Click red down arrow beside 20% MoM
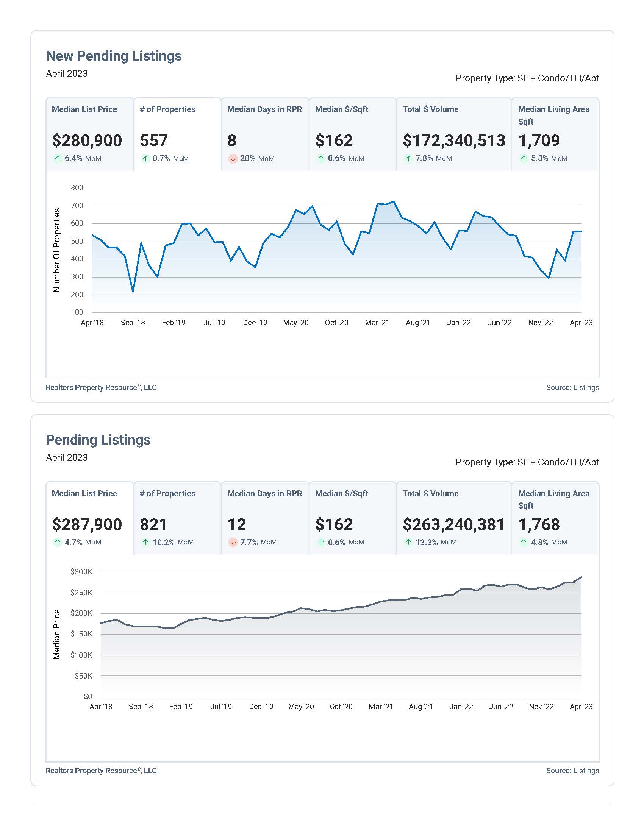 [x=233, y=158]
